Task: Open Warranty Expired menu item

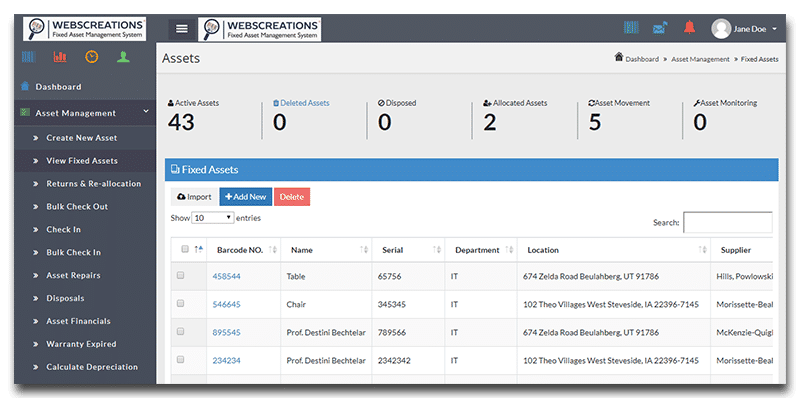Action: pos(81,344)
